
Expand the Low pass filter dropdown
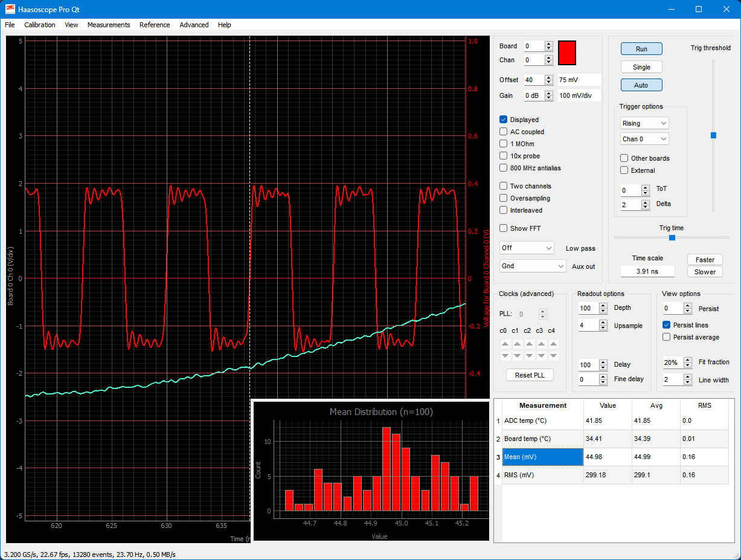pos(527,248)
